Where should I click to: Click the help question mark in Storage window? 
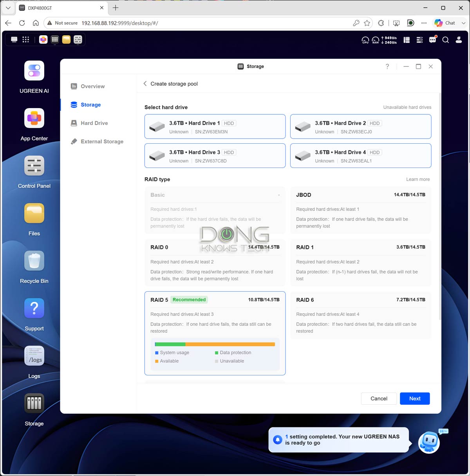(387, 67)
